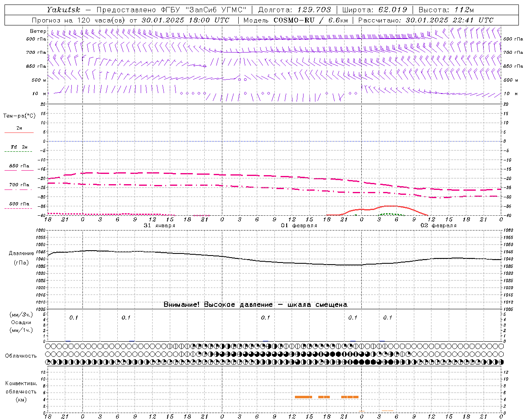Click the 500 гПа temperature legend entry
This screenshot has width=525, height=420.
(x=19, y=204)
